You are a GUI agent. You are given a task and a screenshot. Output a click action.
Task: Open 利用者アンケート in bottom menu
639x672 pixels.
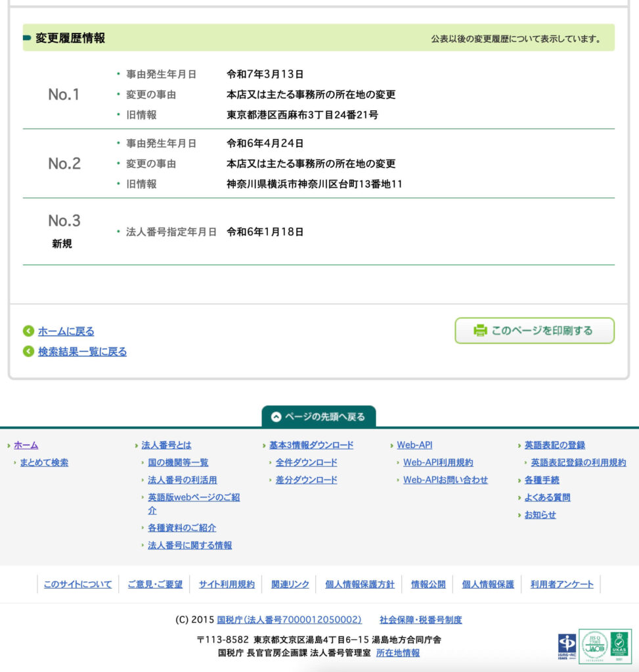(562, 584)
